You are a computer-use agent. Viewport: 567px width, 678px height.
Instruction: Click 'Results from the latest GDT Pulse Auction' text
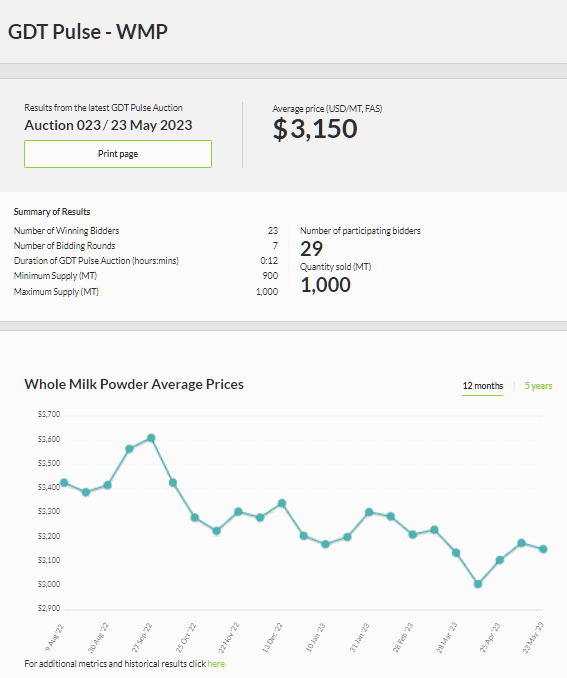[x=103, y=108]
